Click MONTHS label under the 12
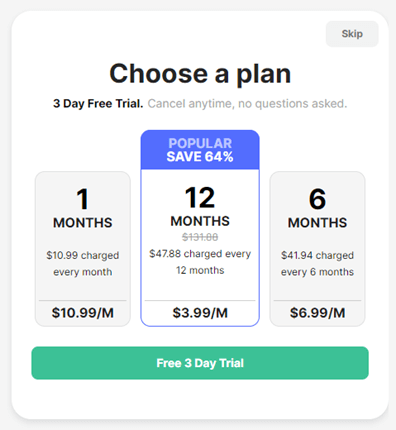 200,221
